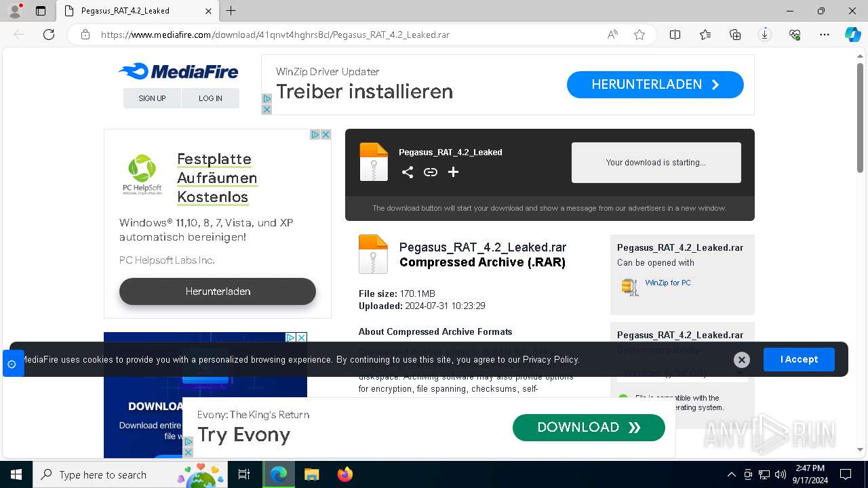The width and height of the screenshot is (868, 488).
Task: Click the WinZip program icon
Action: coord(630,287)
